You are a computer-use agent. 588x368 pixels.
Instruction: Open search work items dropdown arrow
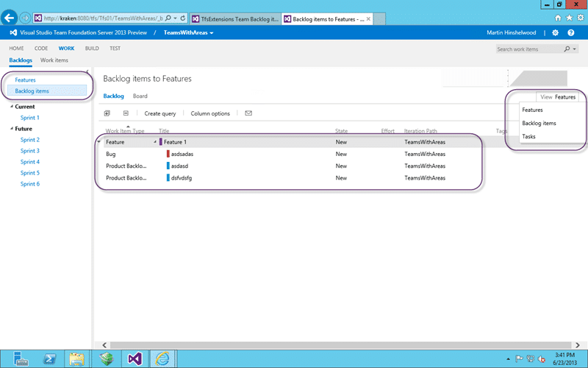coord(574,49)
